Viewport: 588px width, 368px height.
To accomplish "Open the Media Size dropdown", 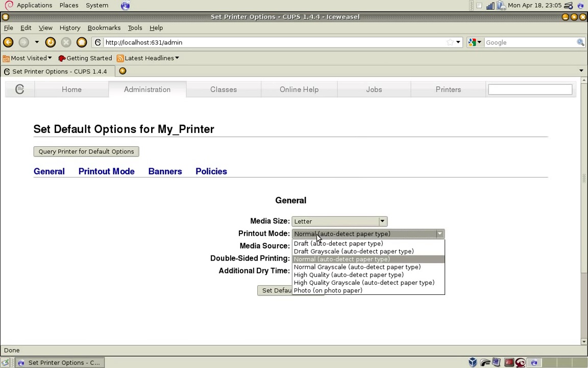I will [x=339, y=221].
